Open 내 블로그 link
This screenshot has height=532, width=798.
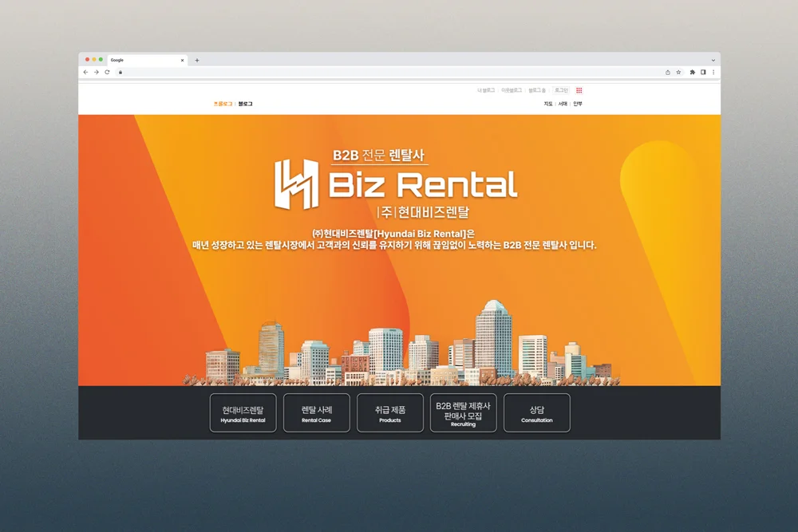click(x=486, y=91)
